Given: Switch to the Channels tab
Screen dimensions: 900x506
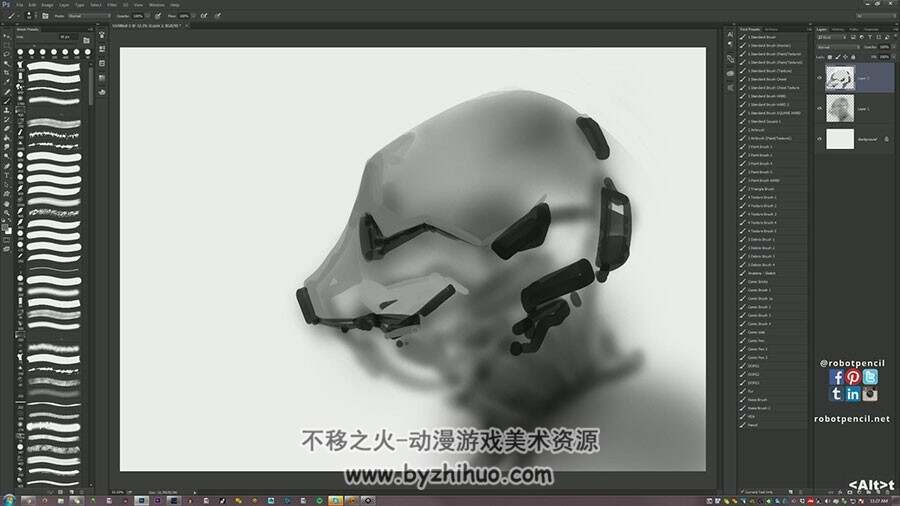Looking at the screenshot, I should (838, 29).
